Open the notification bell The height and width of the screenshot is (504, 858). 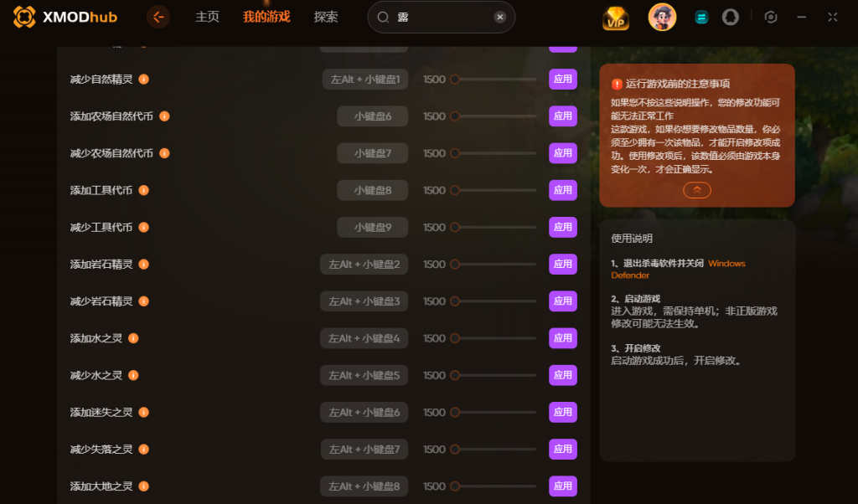point(730,18)
